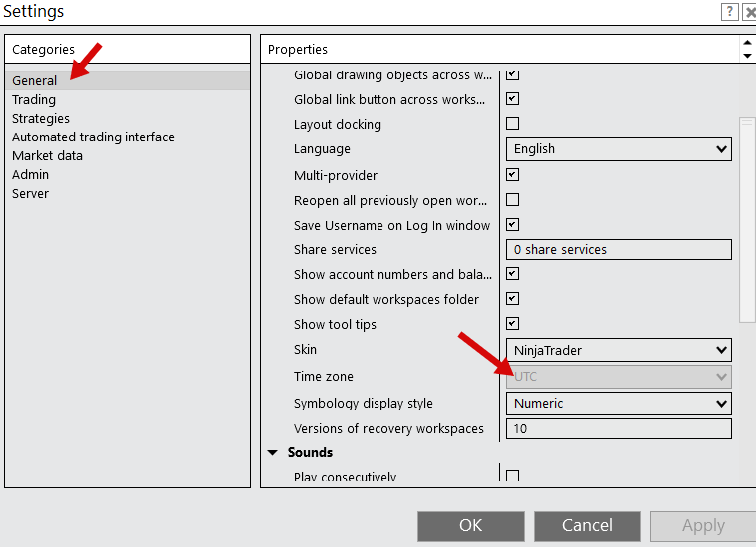Click the Versions of recovery workspaces field
Screen dimensions: 756x547
click(x=619, y=429)
